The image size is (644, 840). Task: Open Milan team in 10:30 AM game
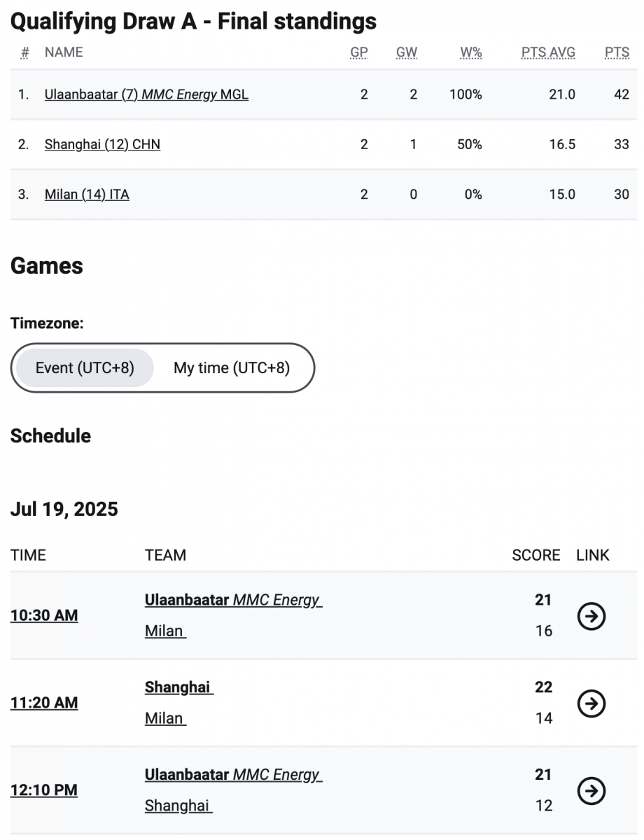click(165, 631)
